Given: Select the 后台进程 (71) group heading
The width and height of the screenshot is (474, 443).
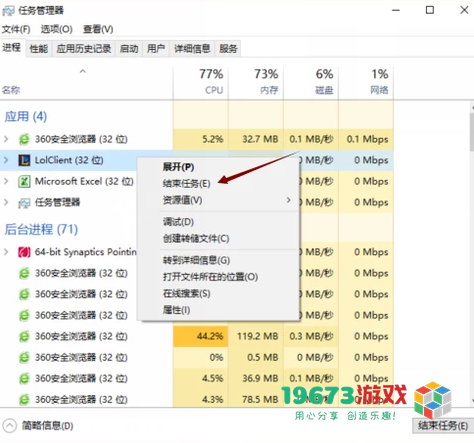Looking at the screenshot, I should 41,229.
